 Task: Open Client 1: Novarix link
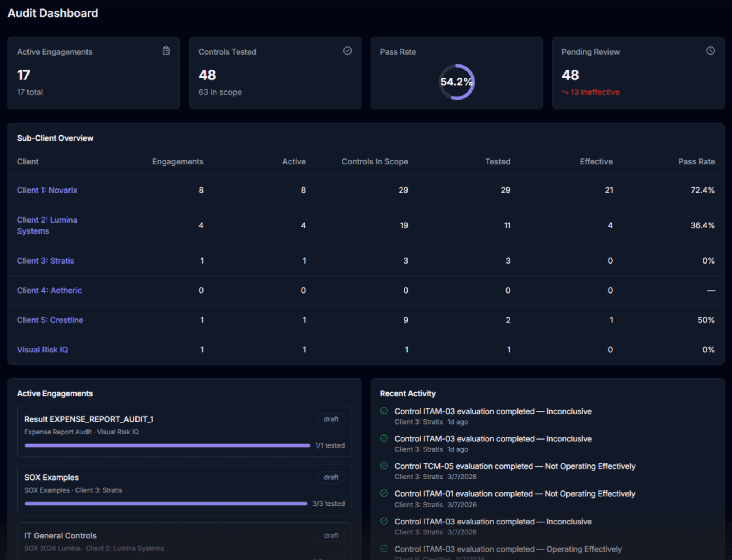[47, 190]
